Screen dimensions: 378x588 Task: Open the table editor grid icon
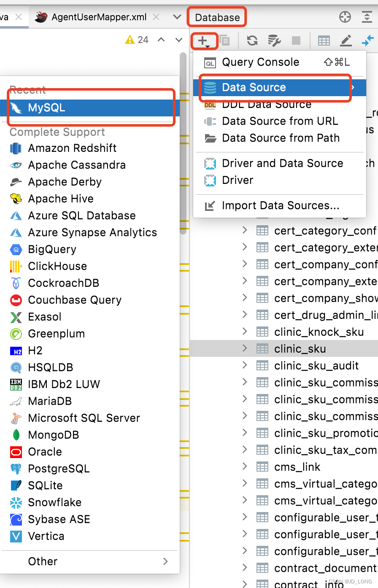tap(324, 41)
